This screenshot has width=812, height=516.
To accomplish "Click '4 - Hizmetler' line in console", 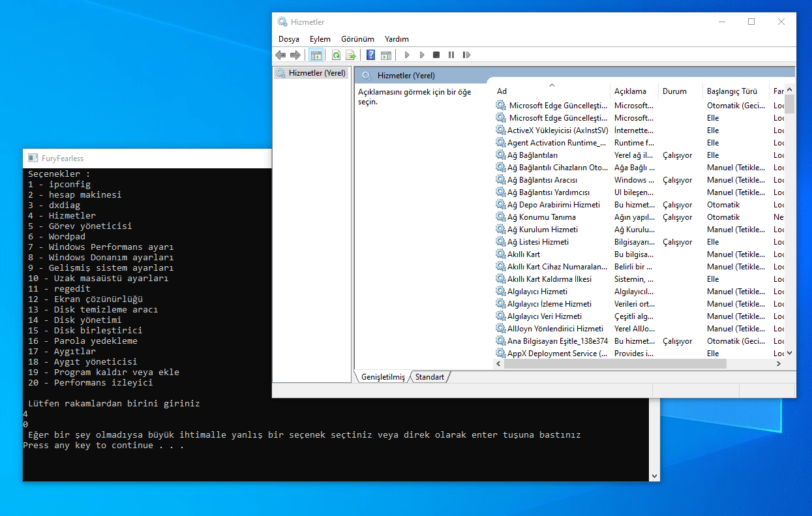I will click(62, 215).
